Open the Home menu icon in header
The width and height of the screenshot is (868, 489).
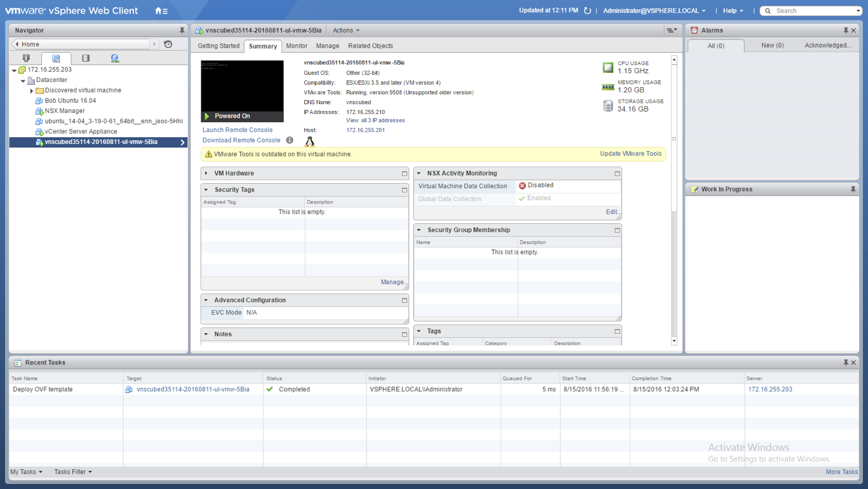pyautogui.click(x=161, y=10)
